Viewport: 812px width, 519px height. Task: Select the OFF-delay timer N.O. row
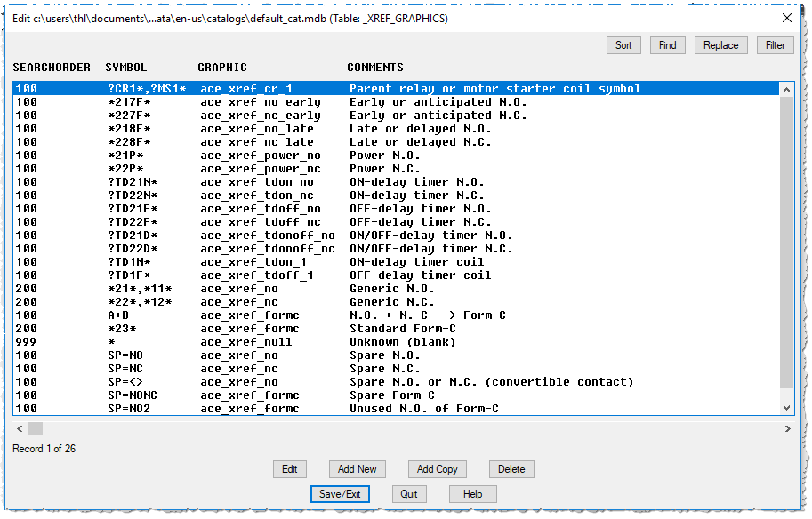click(x=396, y=209)
